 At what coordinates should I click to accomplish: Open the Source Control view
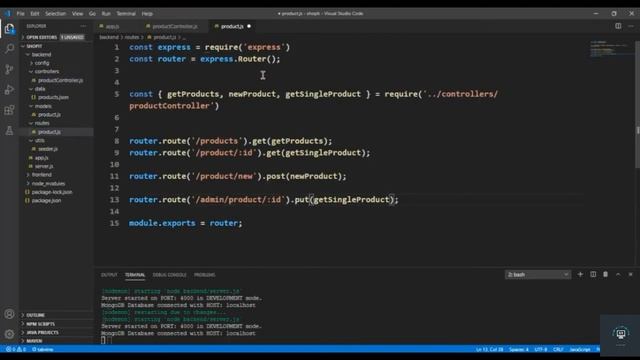point(9,69)
